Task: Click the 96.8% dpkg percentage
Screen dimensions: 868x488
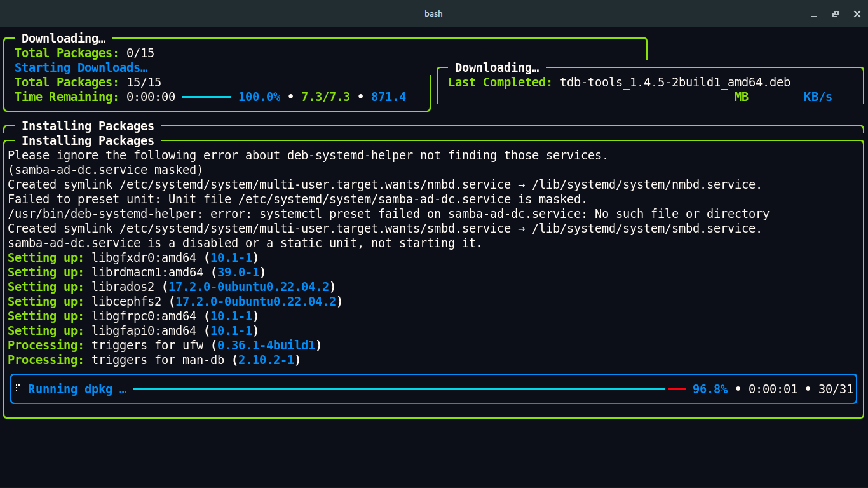Action: tap(710, 389)
